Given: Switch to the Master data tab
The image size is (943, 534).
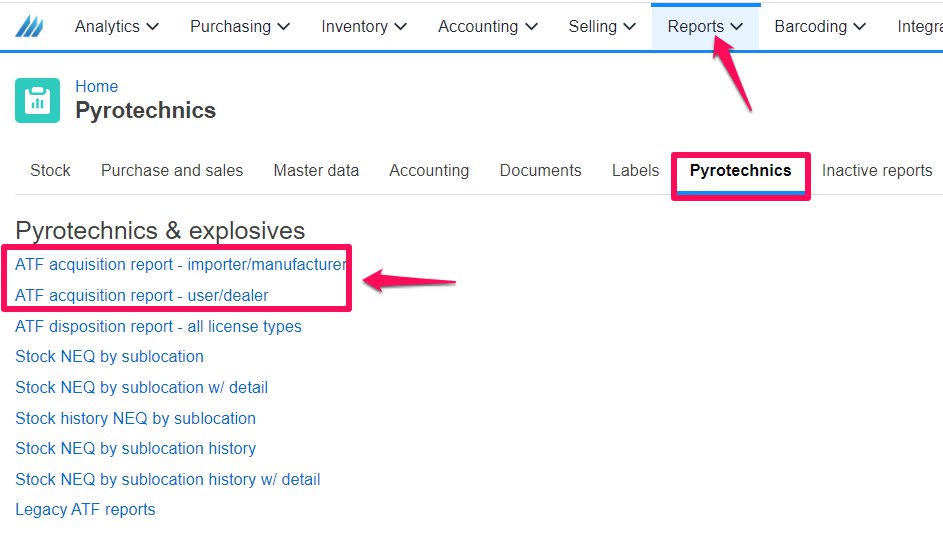Looking at the screenshot, I should pyautogui.click(x=316, y=170).
